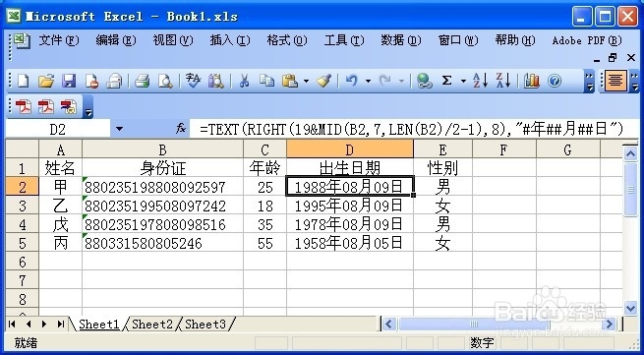This screenshot has width=644, height=355.
Task: Undo the last action with the Undo arrow
Action: (x=352, y=81)
